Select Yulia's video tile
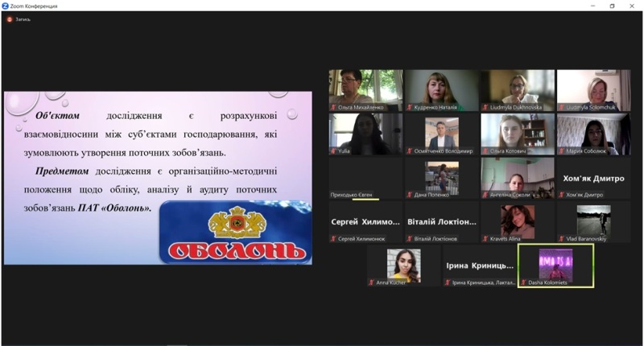The image size is (644, 346). tap(366, 134)
